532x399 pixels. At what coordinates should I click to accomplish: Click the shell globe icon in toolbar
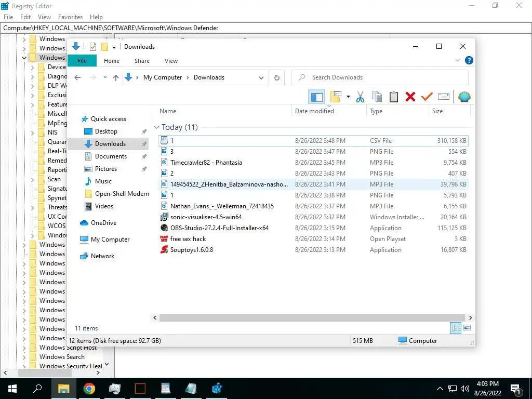pos(464,97)
